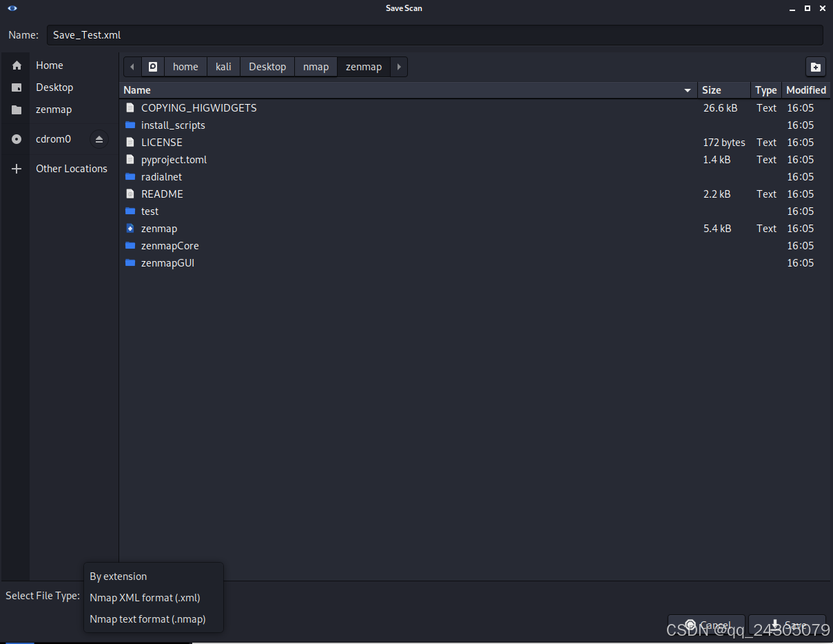The image size is (833, 644).
Task: Navigate to Desktop in the path bar
Action: coord(267,67)
